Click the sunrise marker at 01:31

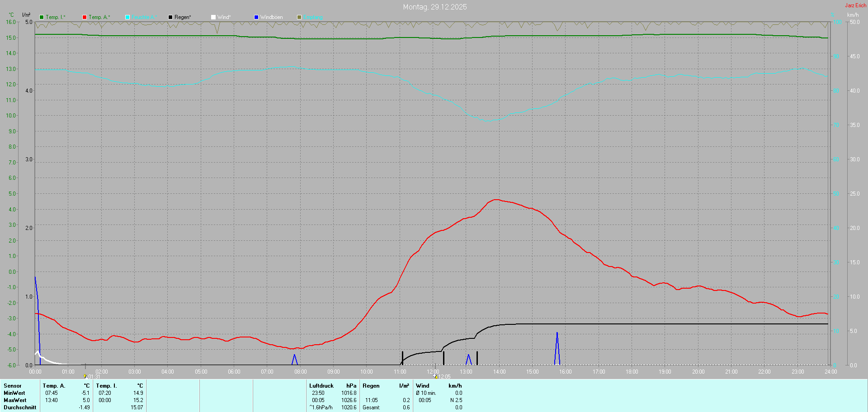tap(85, 376)
